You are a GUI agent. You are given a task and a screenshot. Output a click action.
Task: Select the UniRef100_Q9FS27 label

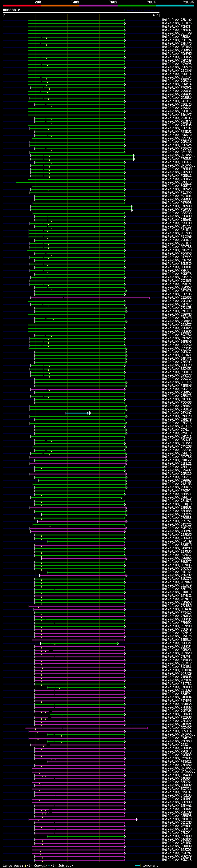[x=177, y=81]
